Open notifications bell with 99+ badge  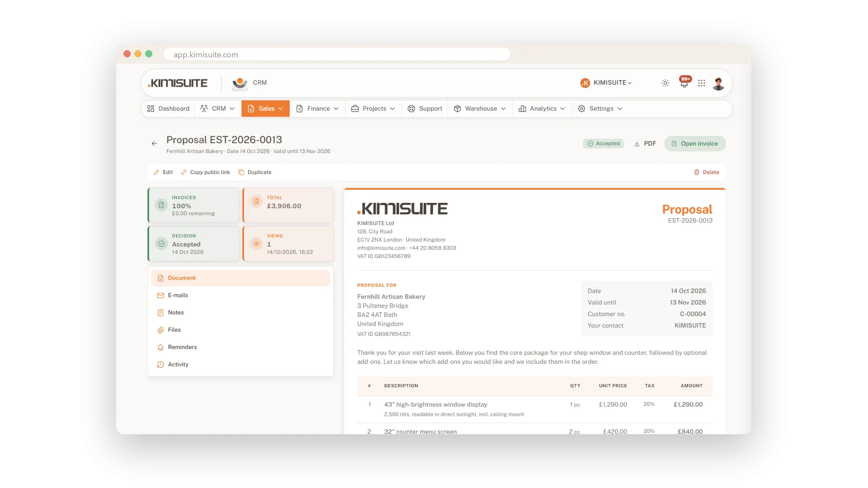click(x=684, y=83)
